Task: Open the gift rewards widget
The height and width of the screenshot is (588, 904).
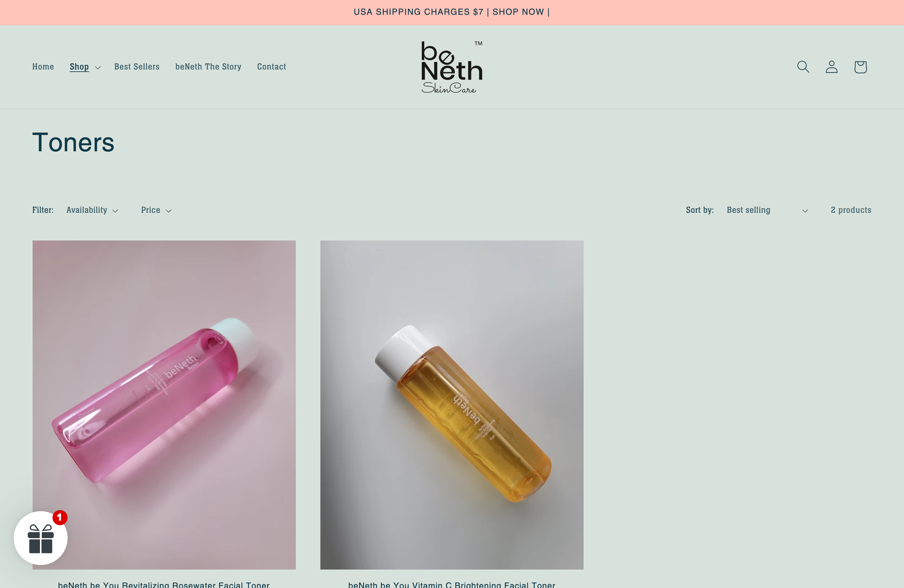Action: (x=41, y=538)
